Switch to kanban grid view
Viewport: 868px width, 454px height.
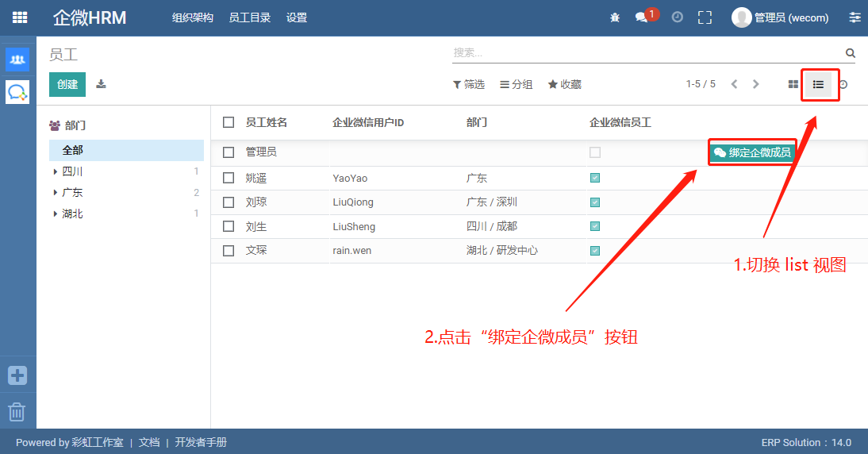click(x=793, y=84)
